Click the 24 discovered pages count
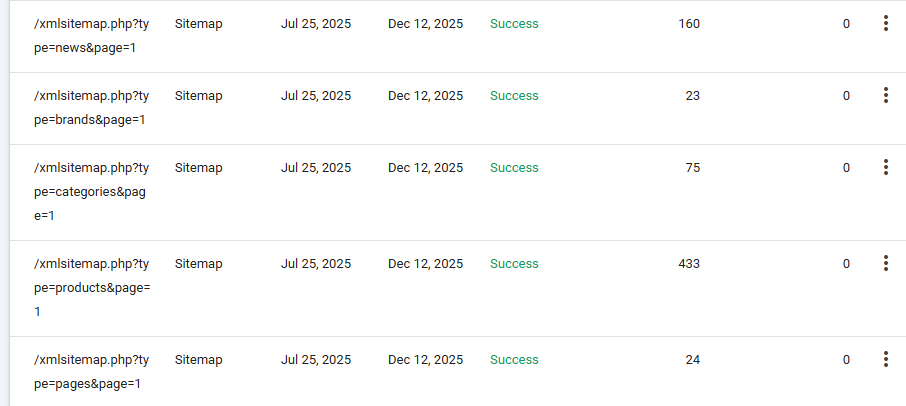Screen dimensions: 906x406 [x=692, y=360]
